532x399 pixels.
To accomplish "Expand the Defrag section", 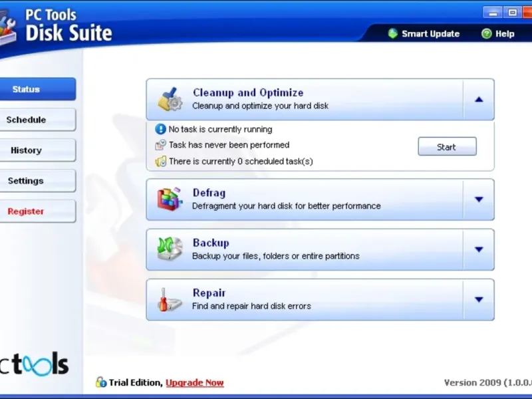I will [479, 199].
